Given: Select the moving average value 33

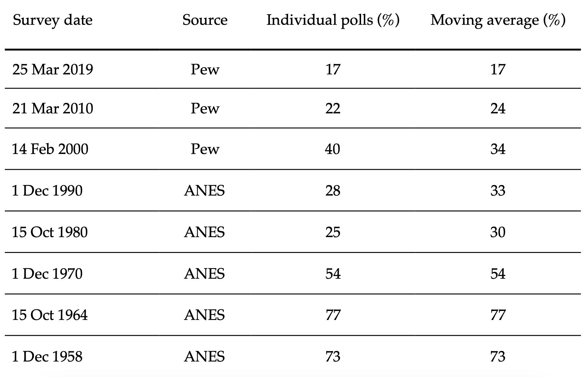Looking at the screenshot, I should 498,191.
